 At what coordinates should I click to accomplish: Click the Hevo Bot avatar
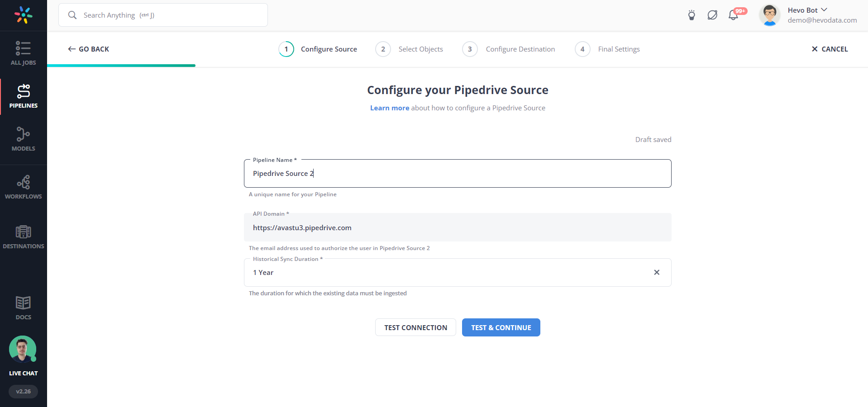click(x=769, y=15)
